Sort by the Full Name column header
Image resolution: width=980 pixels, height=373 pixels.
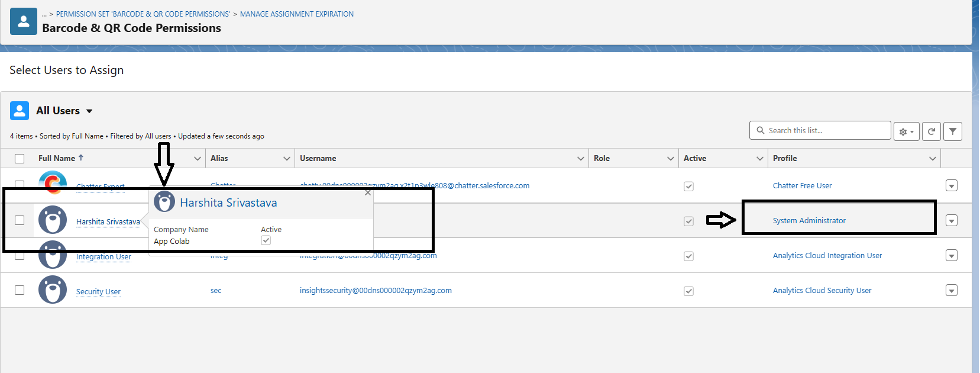click(57, 159)
